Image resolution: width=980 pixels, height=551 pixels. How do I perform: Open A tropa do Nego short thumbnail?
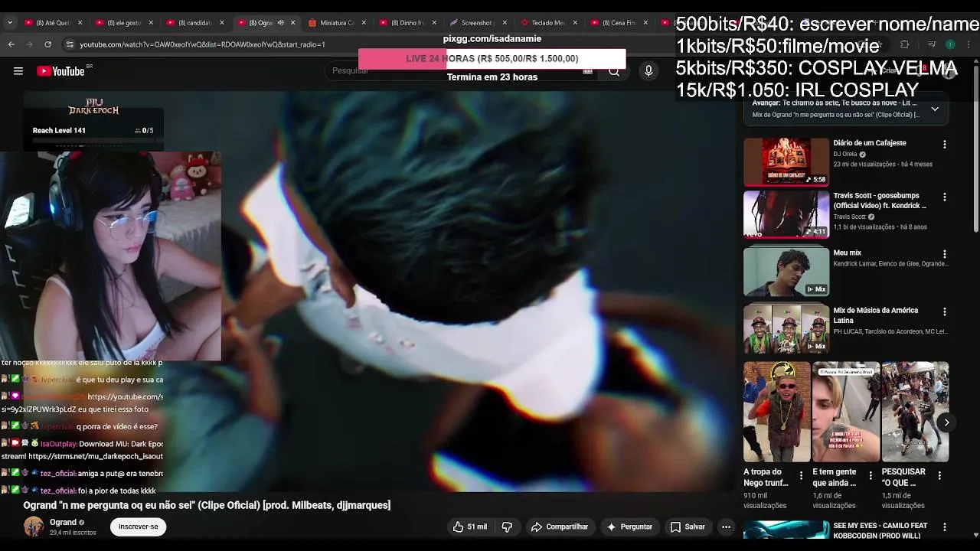pos(777,412)
